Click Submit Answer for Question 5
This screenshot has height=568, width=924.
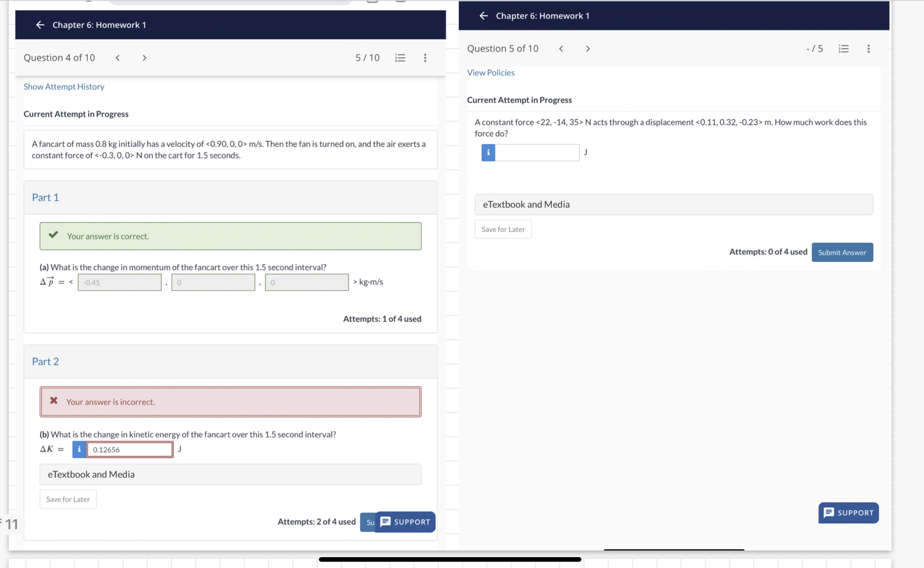tap(842, 253)
